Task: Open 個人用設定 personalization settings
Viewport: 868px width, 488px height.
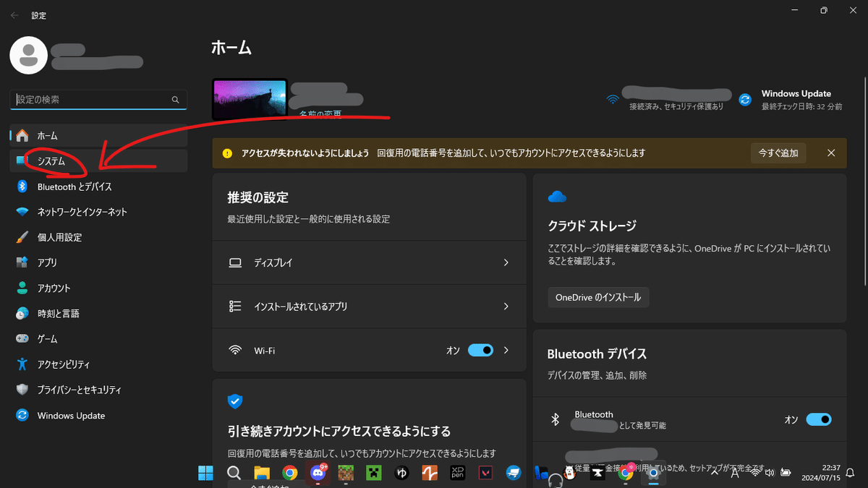Action: [x=98, y=237]
